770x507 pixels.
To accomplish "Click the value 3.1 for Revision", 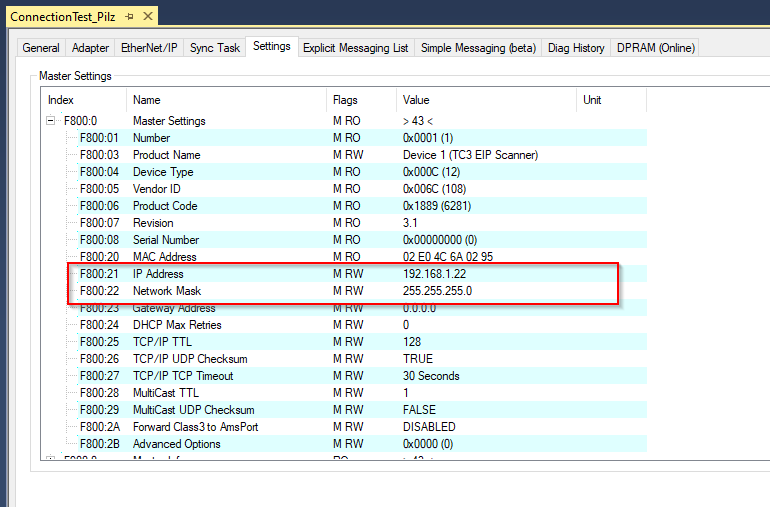I will 410,223.
